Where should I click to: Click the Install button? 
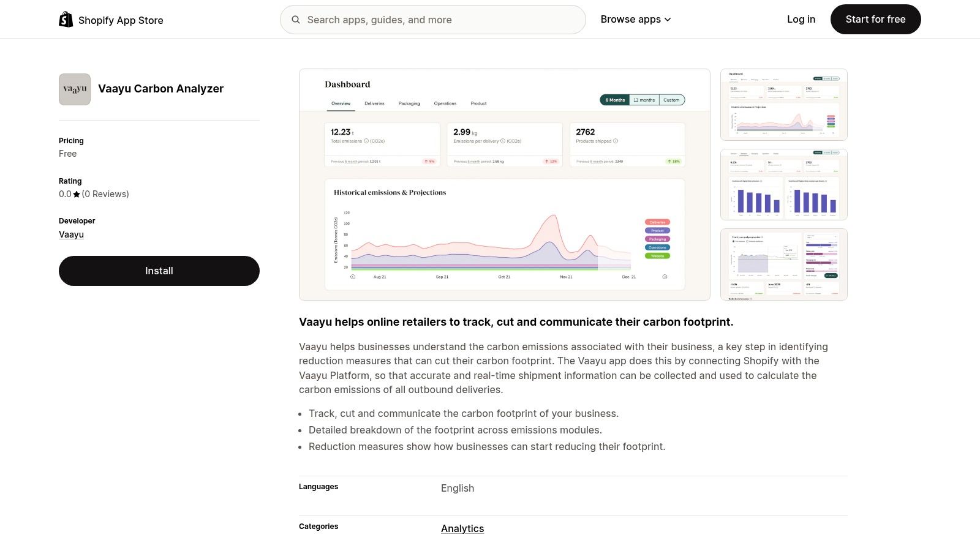click(x=159, y=271)
